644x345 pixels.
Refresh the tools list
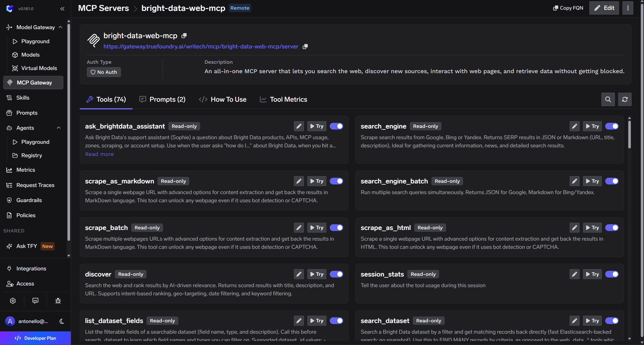(625, 100)
